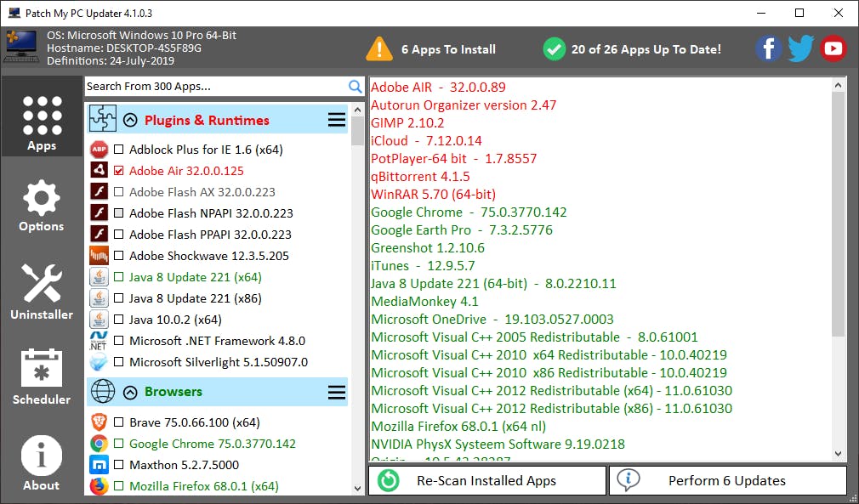Select NVIDIA PhysX Systeem Software entry

click(x=498, y=445)
